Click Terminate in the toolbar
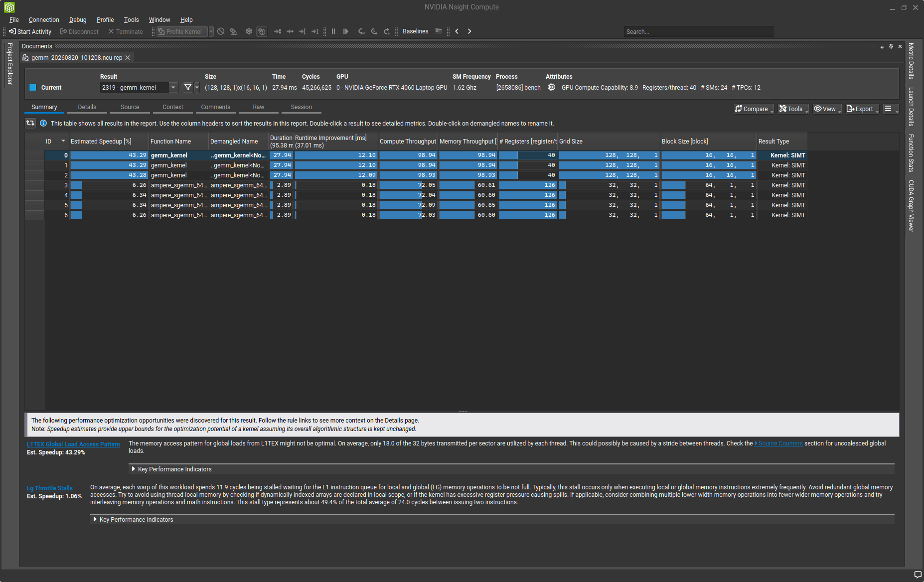Image resolution: width=924 pixels, height=582 pixels. (x=126, y=31)
